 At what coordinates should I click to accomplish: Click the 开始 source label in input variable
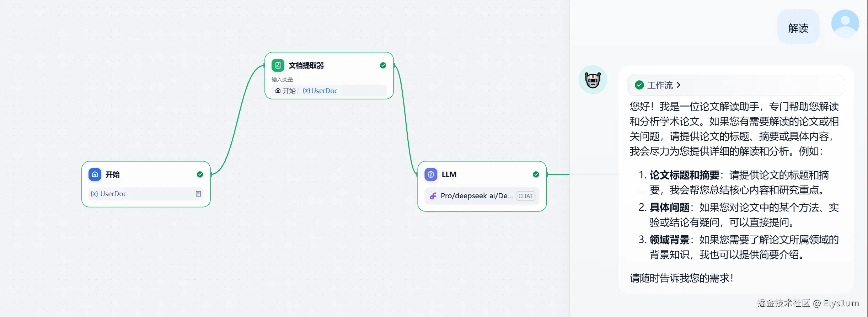point(285,91)
